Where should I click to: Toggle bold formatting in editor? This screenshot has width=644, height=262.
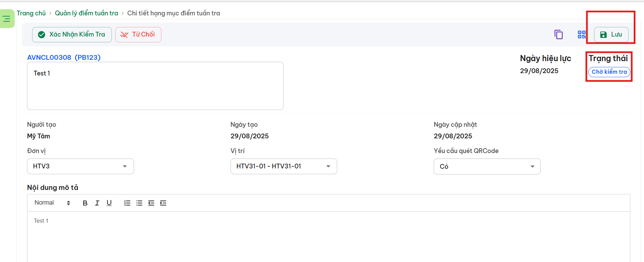click(x=85, y=203)
